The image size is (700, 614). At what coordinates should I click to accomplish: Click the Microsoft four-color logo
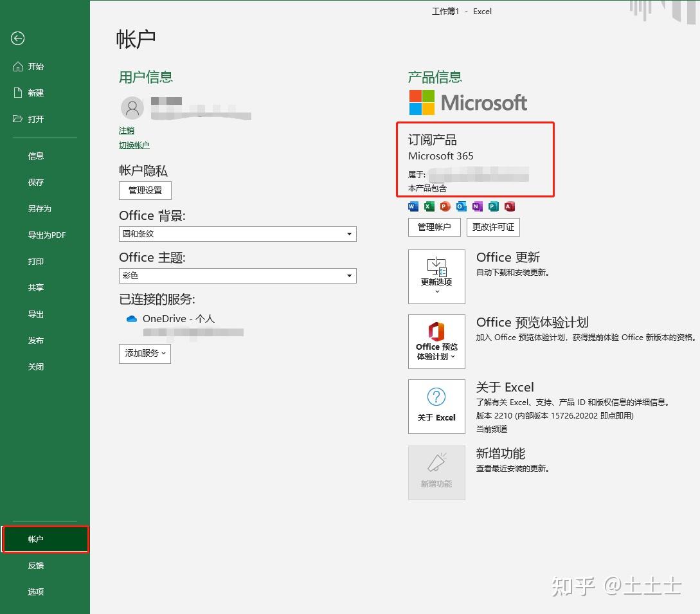[422, 102]
